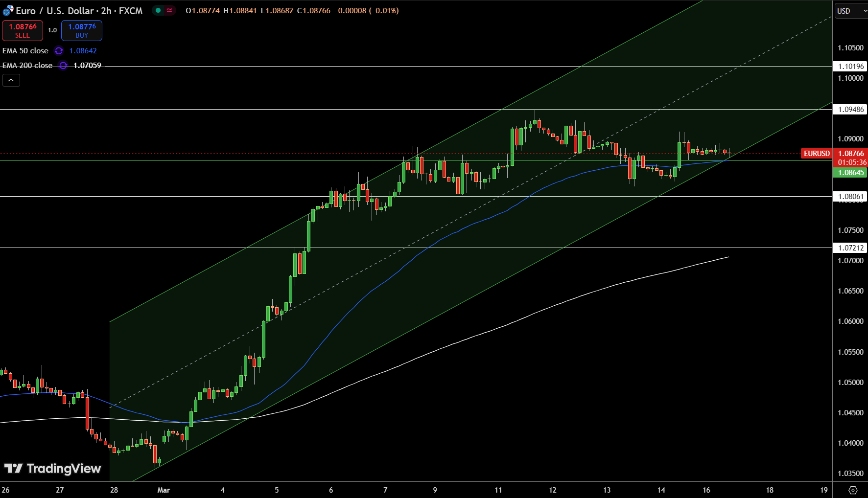Click the 1.0 order quantity field
The image size is (868, 498).
click(x=52, y=30)
